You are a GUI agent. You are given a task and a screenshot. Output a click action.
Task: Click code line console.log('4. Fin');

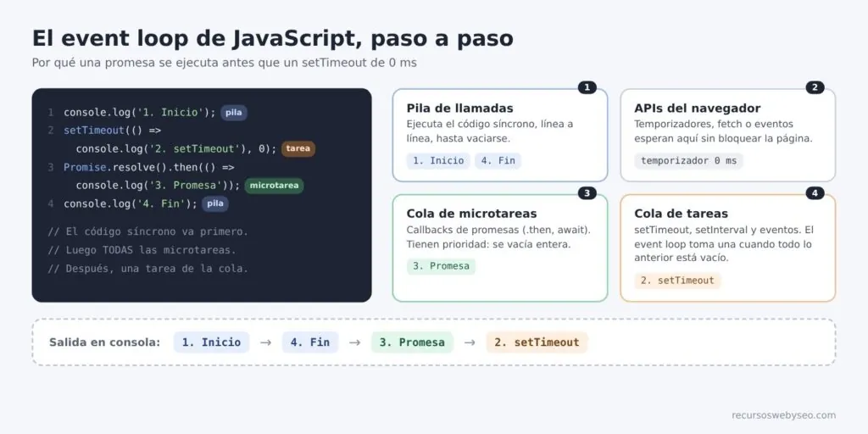[x=130, y=203]
